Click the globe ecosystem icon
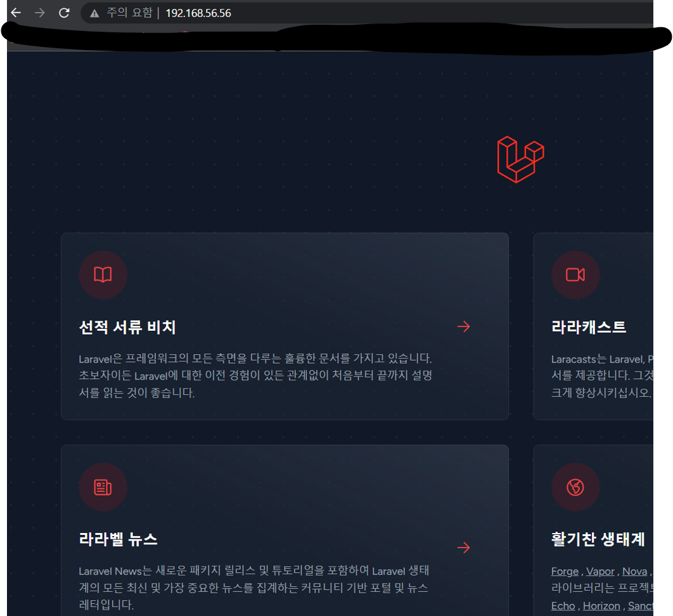Viewport: 673px width, 616px height. [x=575, y=487]
